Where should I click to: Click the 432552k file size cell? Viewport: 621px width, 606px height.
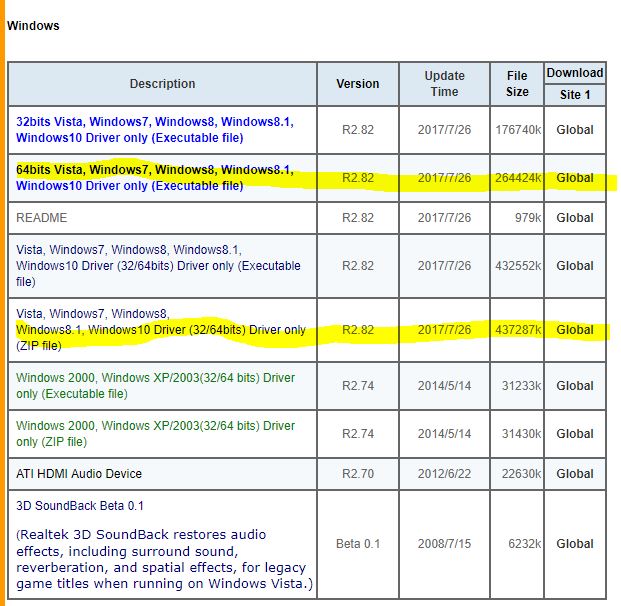coord(518,265)
